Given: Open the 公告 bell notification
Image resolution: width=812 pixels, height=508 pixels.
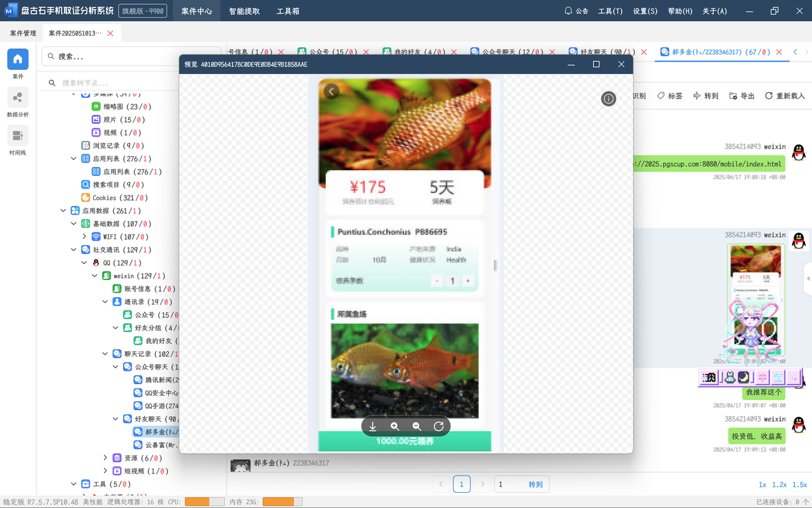Looking at the screenshot, I should [x=577, y=11].
